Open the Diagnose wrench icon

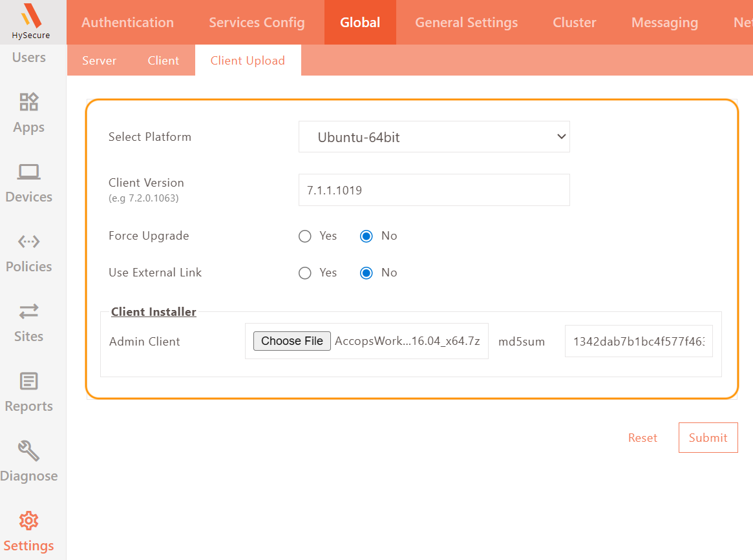tap(29, 451)
